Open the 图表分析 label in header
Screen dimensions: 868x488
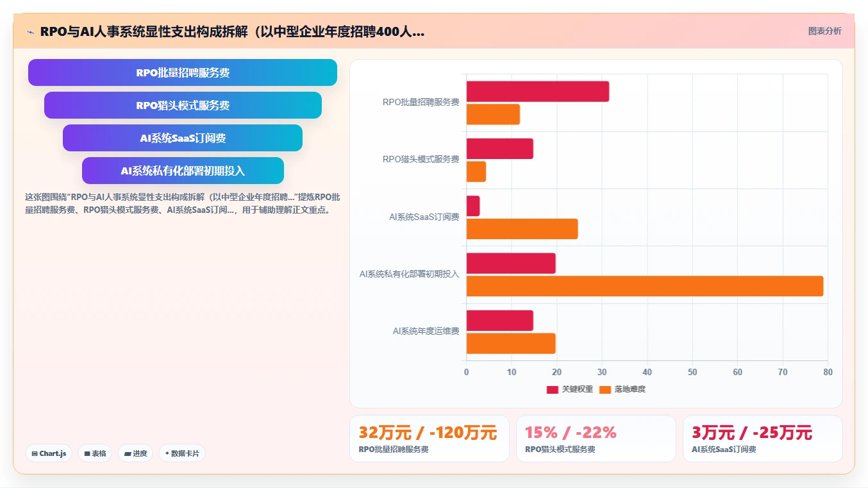(x=824, y=31)
